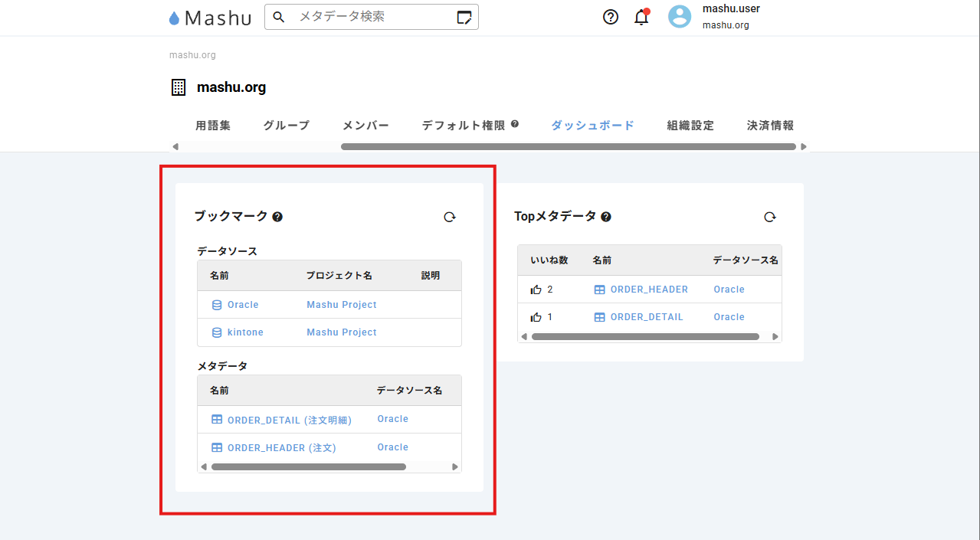Click the Topメタデータ table scrollbar

click(x=645, y=336)
